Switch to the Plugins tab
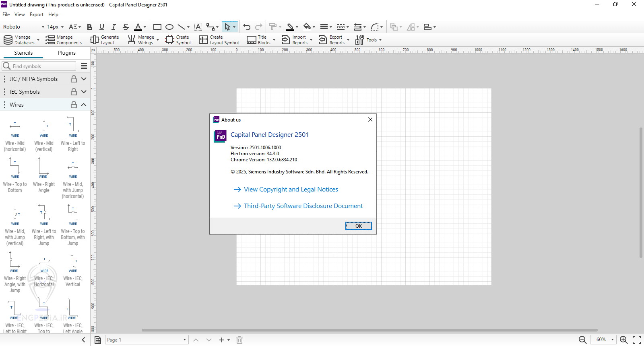Screen dimensions: 644x346 (66, 53)
